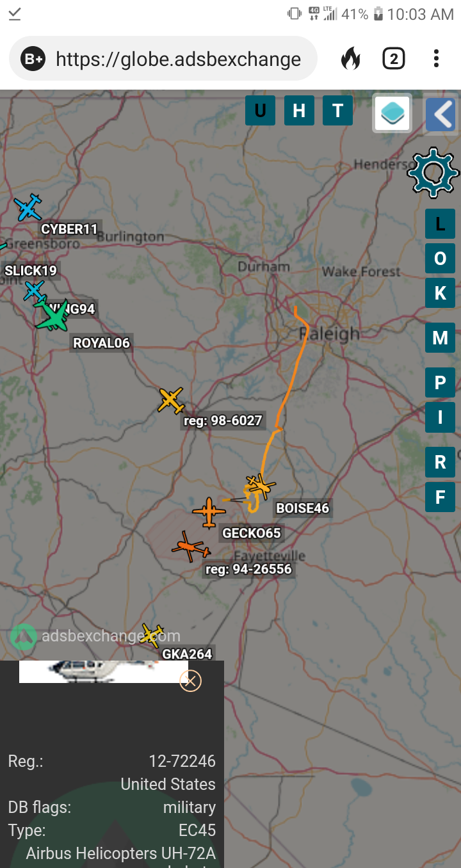Select yellow aircraft reg 98-6027
461x868 pixels.
171,400
